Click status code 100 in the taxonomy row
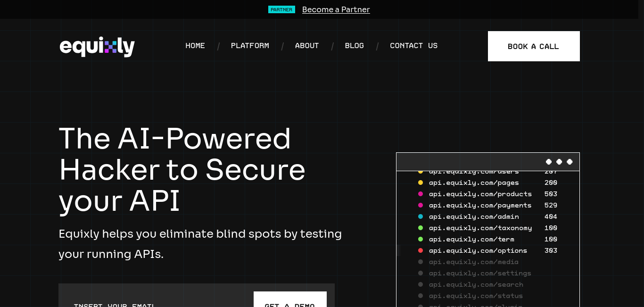 (x=551, y=228)
